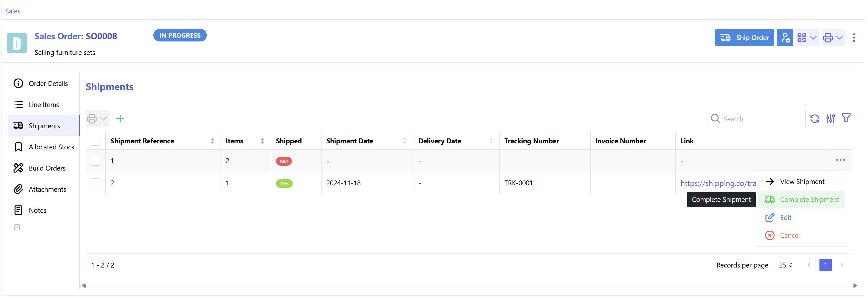Open the Shipments add form via plus icon
Image resolution: width=868 pixels, height=298 pixels.
(x=120, y=118)
